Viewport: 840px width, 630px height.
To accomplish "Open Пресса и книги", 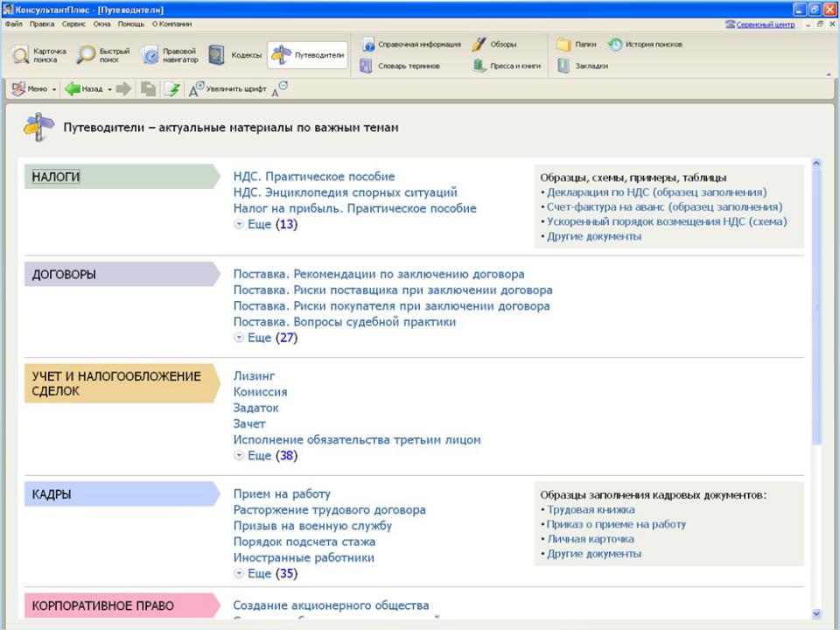I will tap(507, 66).
